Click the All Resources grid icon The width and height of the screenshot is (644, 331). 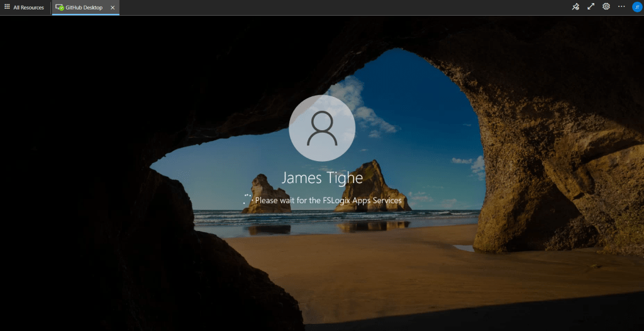pos(7,8)
